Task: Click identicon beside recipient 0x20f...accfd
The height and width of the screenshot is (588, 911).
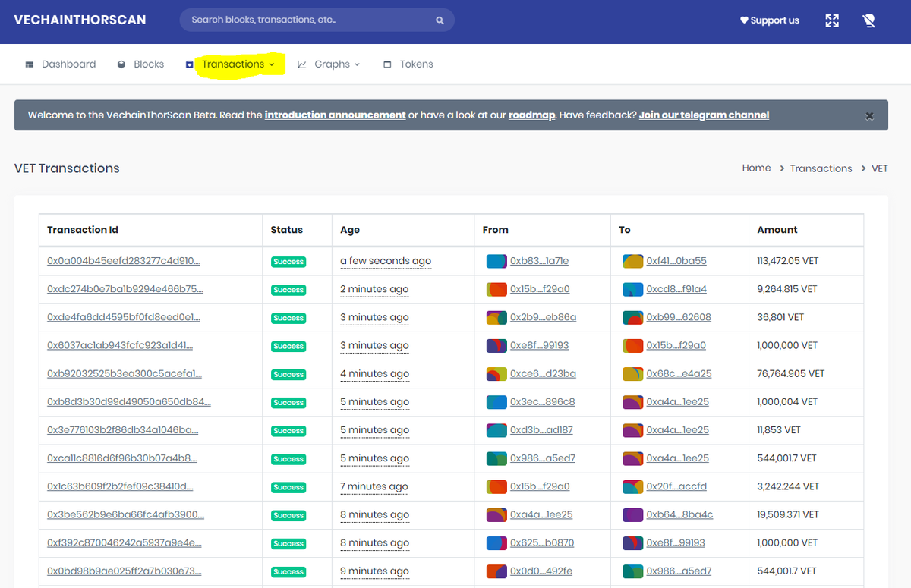Action: point(633,486)
